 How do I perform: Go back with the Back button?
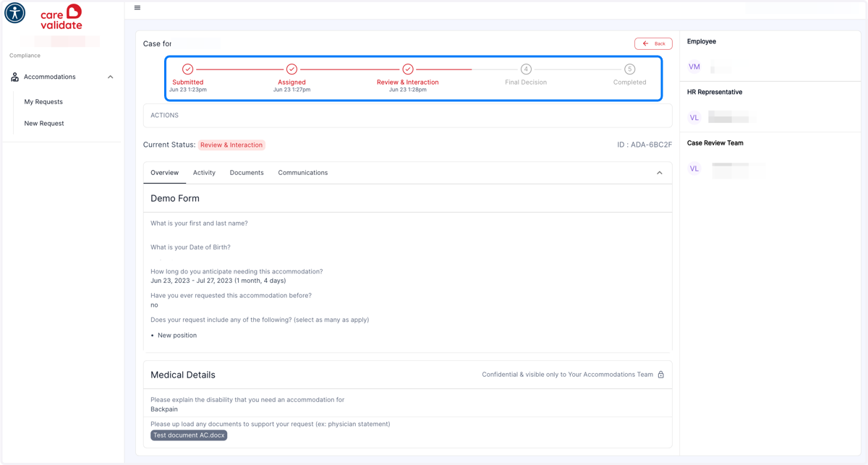tap(653, 43)
